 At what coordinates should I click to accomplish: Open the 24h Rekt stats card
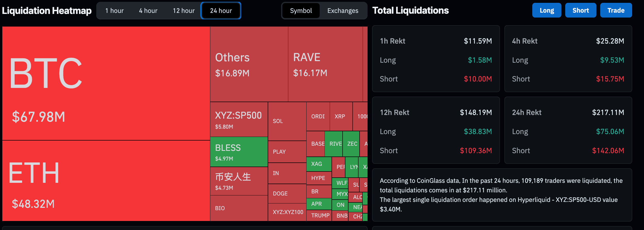tap(568, 130)
